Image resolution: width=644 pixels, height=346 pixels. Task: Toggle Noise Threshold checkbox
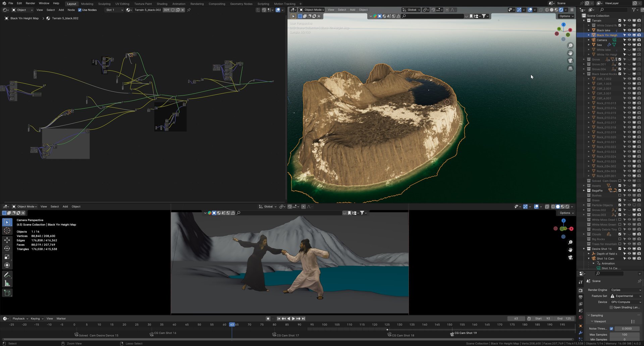pos(611,329)
